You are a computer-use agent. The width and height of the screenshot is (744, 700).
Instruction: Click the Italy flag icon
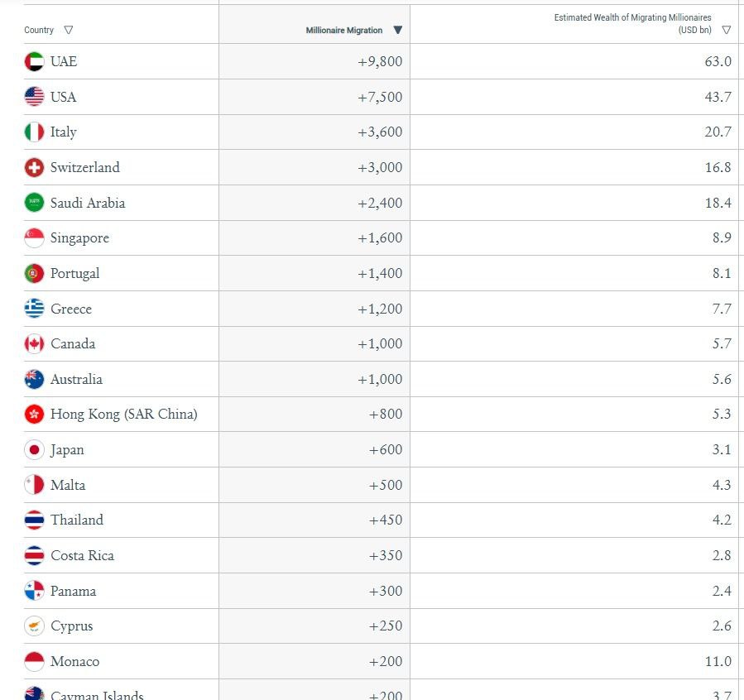coord(34,132)
